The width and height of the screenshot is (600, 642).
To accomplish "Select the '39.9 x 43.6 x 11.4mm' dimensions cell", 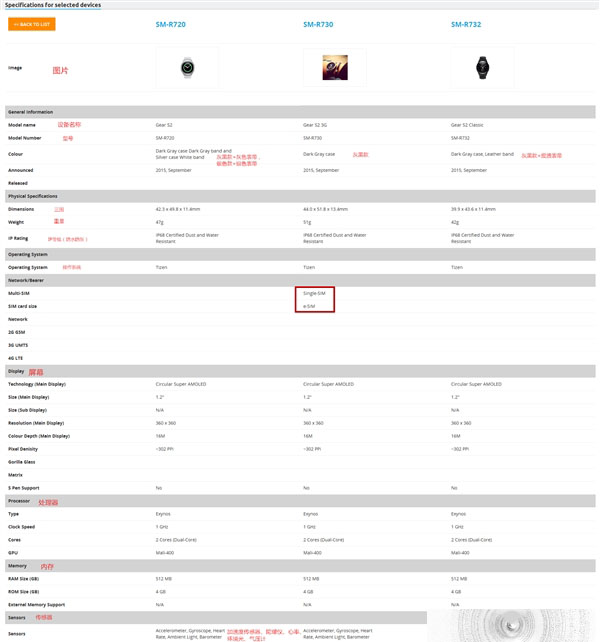I will pos(473,209).
